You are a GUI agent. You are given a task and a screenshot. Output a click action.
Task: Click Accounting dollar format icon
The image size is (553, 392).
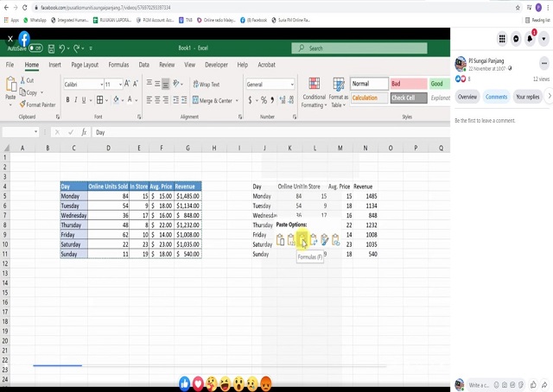click(250, 100)
